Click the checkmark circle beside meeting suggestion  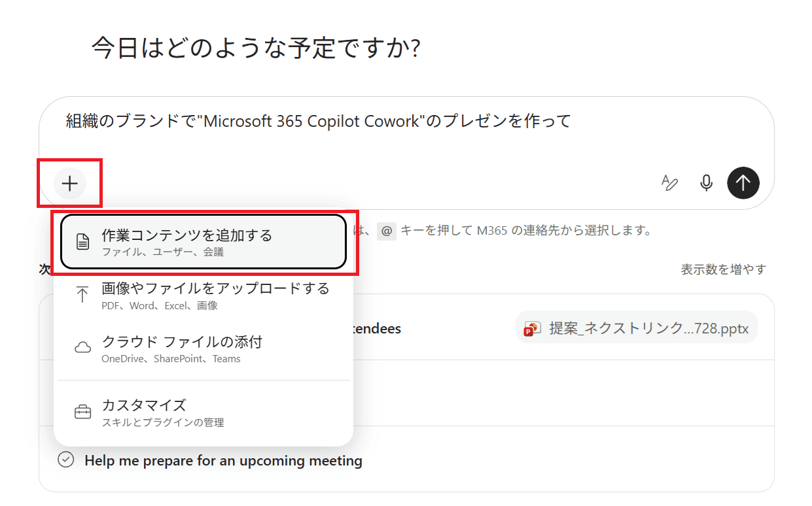tap(66, 460)
